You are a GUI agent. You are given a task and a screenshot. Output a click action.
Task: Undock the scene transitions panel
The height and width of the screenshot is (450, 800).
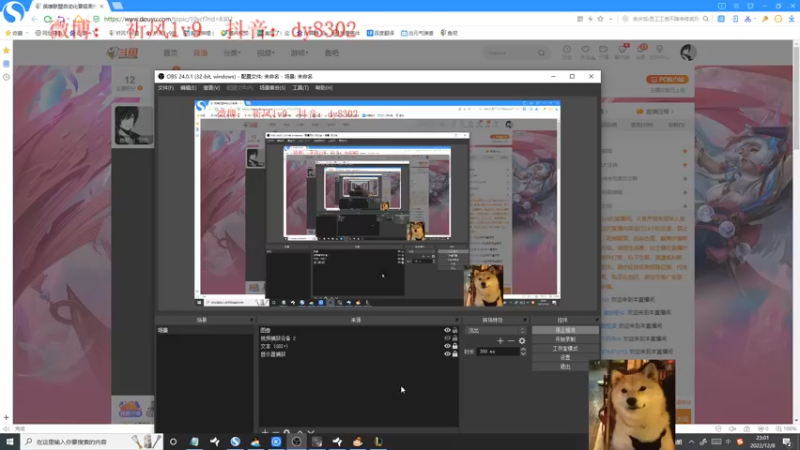pyautogui.click(x=524, y=320)
